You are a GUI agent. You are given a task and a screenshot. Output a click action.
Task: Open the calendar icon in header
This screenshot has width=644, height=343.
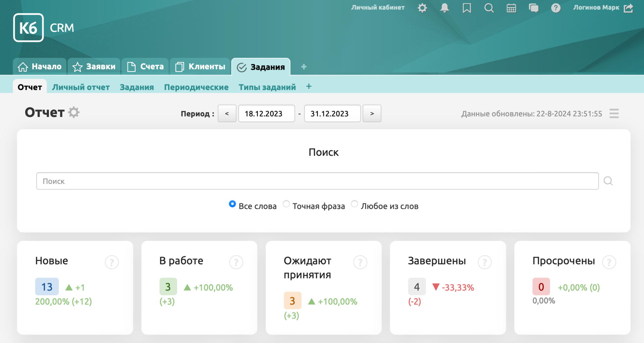tap(511, 8)
